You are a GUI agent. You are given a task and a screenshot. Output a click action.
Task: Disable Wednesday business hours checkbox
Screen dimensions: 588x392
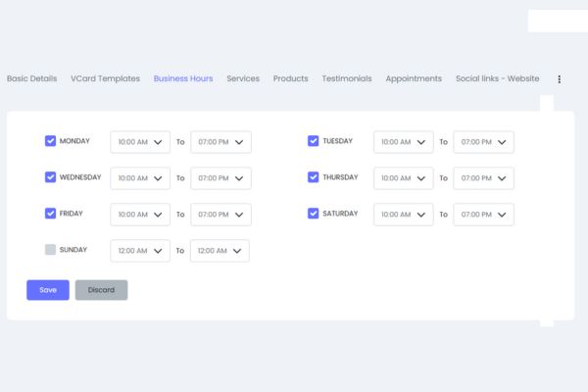[x=51, y=177]
